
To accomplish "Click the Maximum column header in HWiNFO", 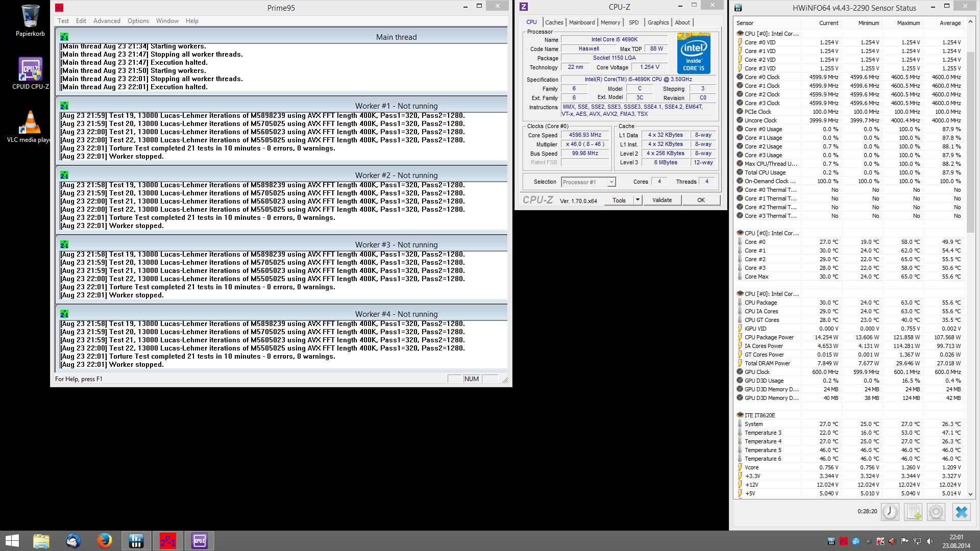I will click(x=908, y=23).
